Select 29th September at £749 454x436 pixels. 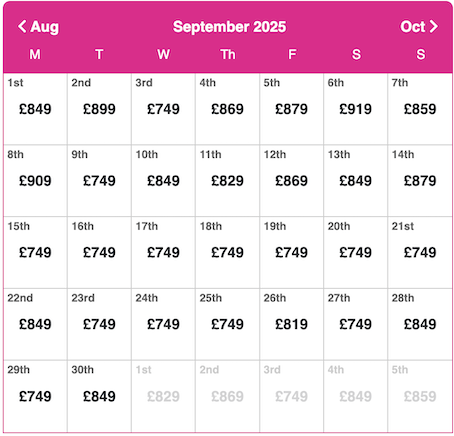pyautogui.click(x=35, y=396)
